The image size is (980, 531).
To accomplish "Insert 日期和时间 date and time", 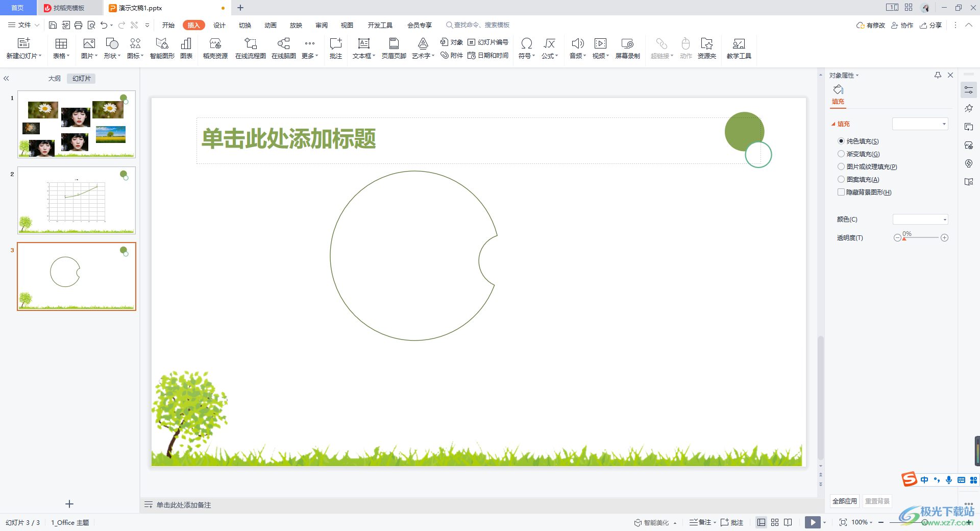I will click(488, 55).
